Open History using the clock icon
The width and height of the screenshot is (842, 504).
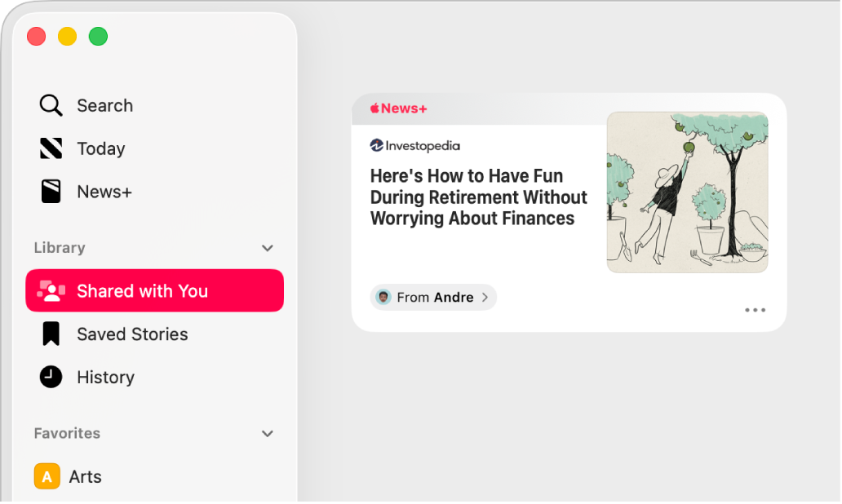click(50, 377)
